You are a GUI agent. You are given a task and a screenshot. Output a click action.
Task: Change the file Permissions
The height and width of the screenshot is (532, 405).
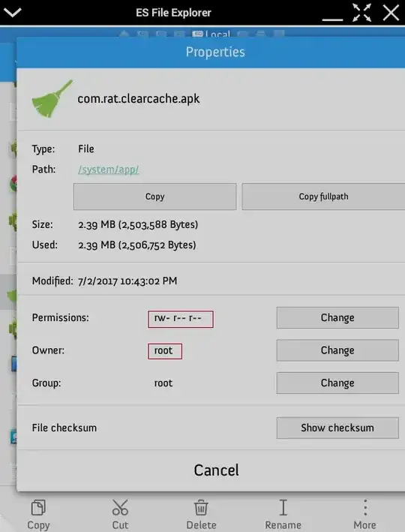pyautogui.click(x=337, y=317)
